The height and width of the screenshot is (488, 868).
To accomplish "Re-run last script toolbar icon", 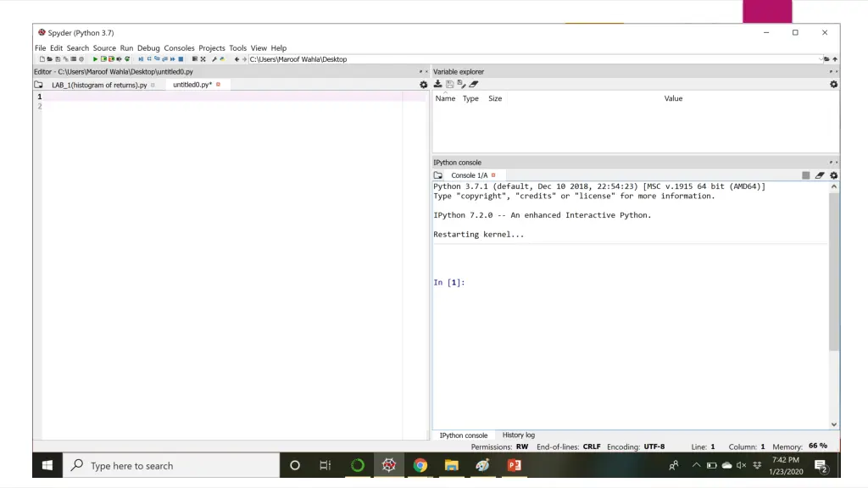I will 127,59.
